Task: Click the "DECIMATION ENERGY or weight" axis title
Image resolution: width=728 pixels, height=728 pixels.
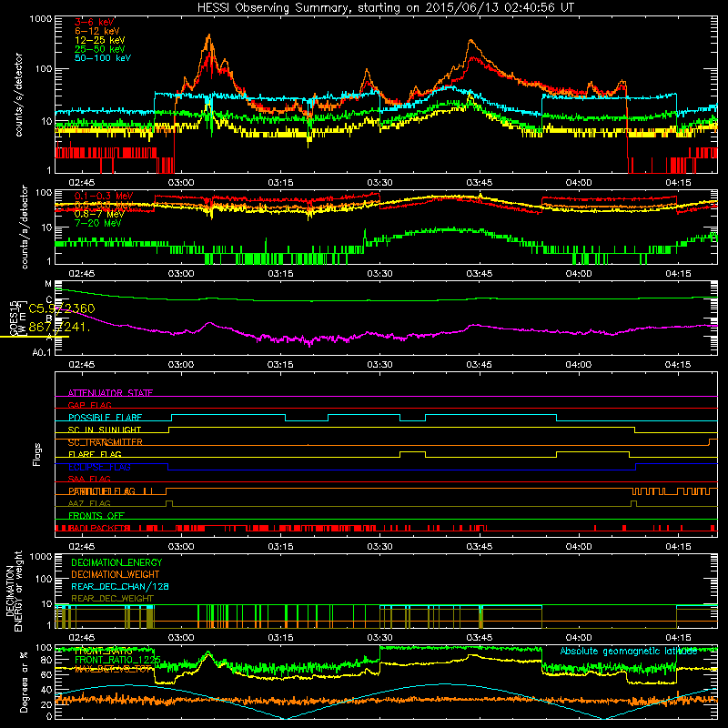Action: tap(15, 591)
